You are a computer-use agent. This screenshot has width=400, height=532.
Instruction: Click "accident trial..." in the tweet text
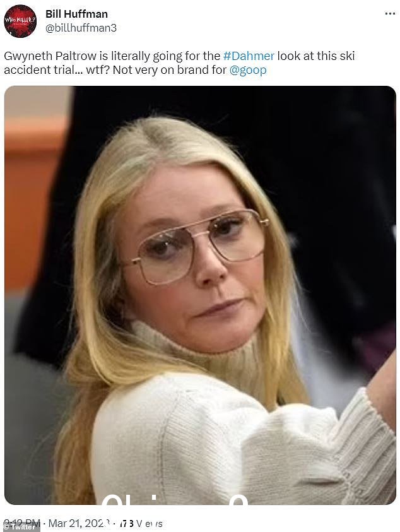coord(43,70)
